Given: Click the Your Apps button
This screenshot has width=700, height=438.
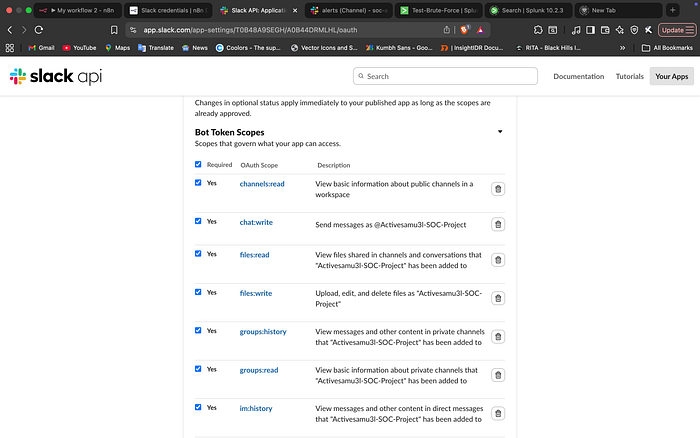Looking at the screenshot, I should pyautogui.click(x=671, y=76).
